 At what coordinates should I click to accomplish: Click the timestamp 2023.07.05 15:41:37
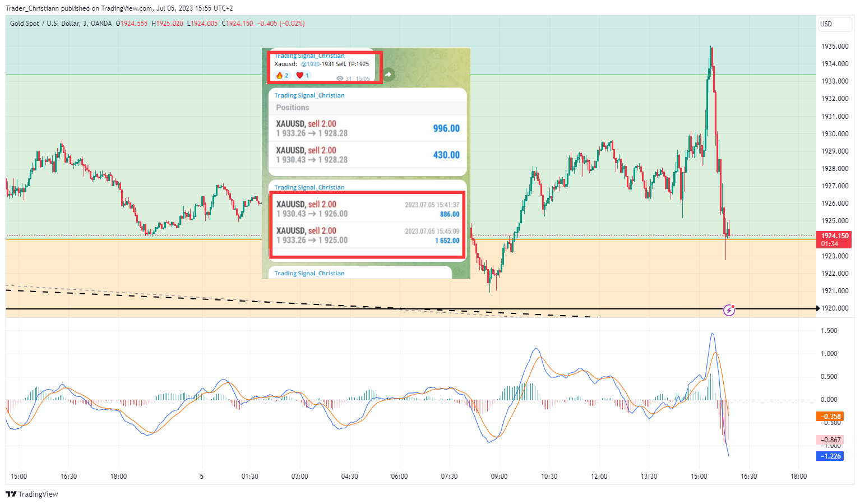click(432, 205)
